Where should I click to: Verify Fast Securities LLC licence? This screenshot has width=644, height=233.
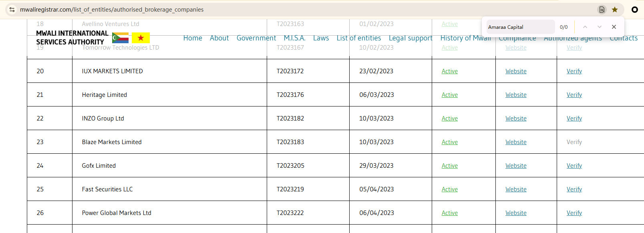[574, 189]
